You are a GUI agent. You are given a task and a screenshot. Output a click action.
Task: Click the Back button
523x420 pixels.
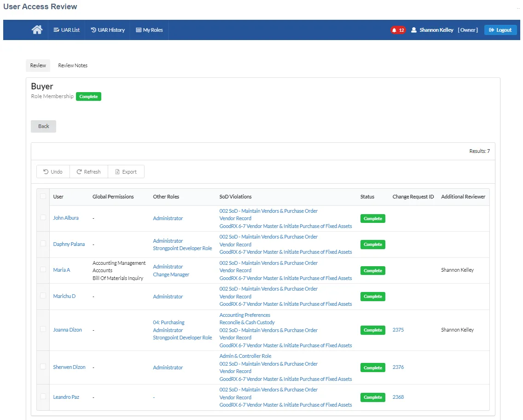click(x=43, y=126)
